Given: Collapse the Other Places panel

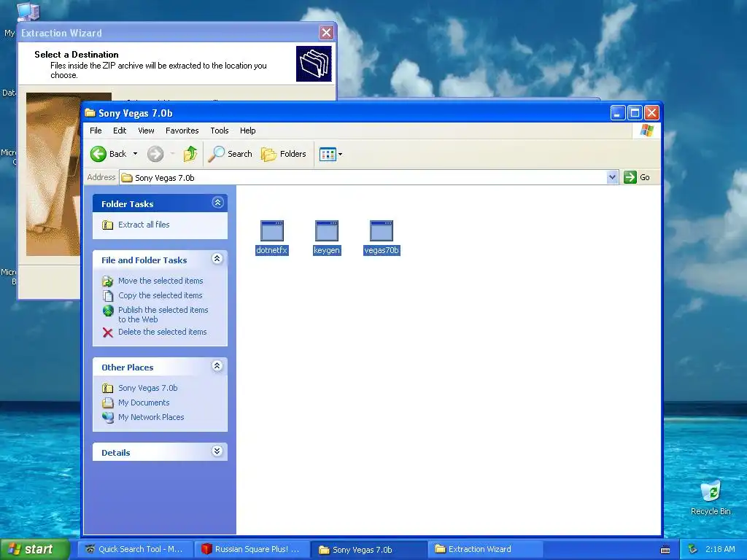Looking at the screenshot, I should pyautogui.click(x=217, y=366).
